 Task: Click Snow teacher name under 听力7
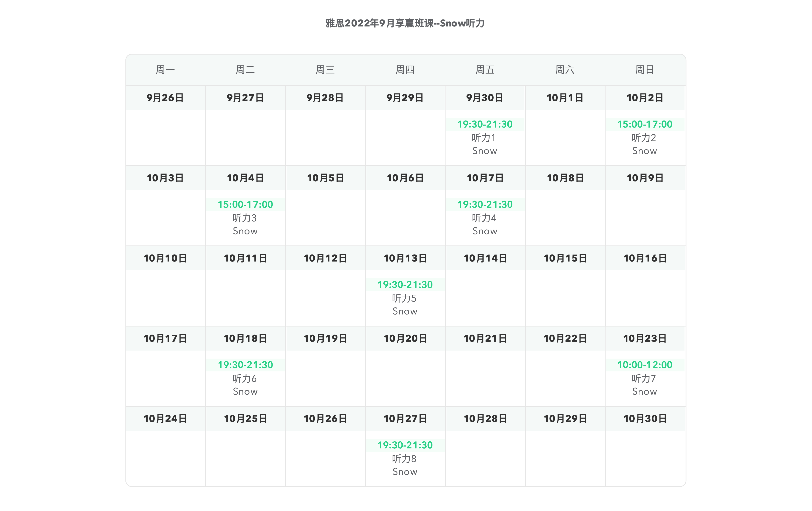point(644,391)
